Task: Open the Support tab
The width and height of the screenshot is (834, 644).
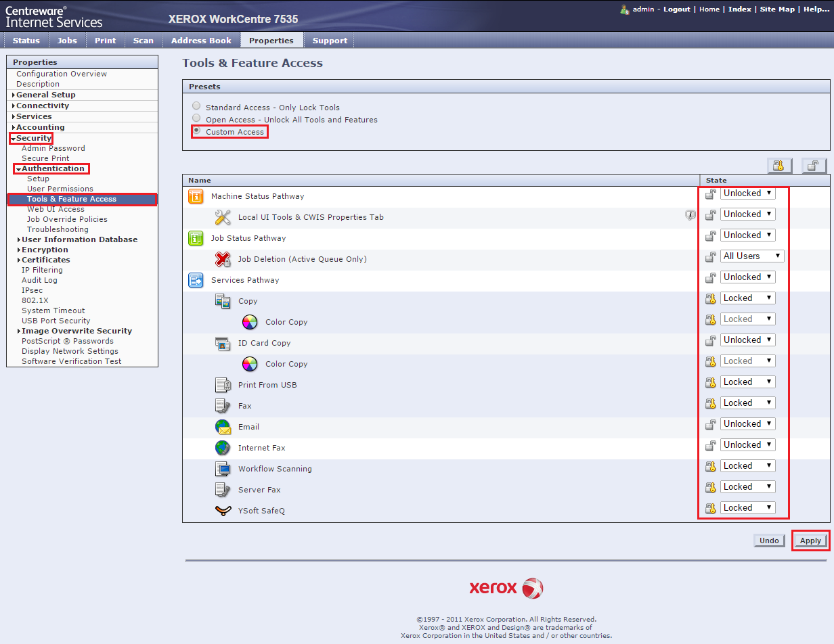Action: pos(330,41)
